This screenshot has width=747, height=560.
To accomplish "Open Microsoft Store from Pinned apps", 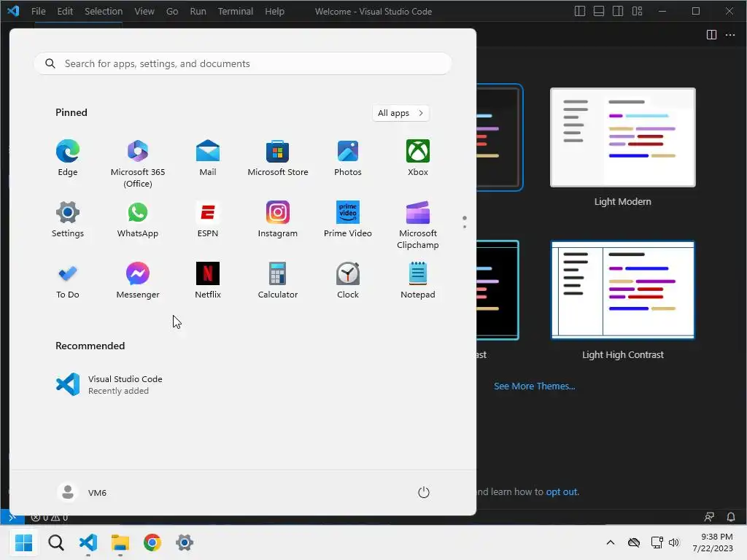I will pos(278,158).
